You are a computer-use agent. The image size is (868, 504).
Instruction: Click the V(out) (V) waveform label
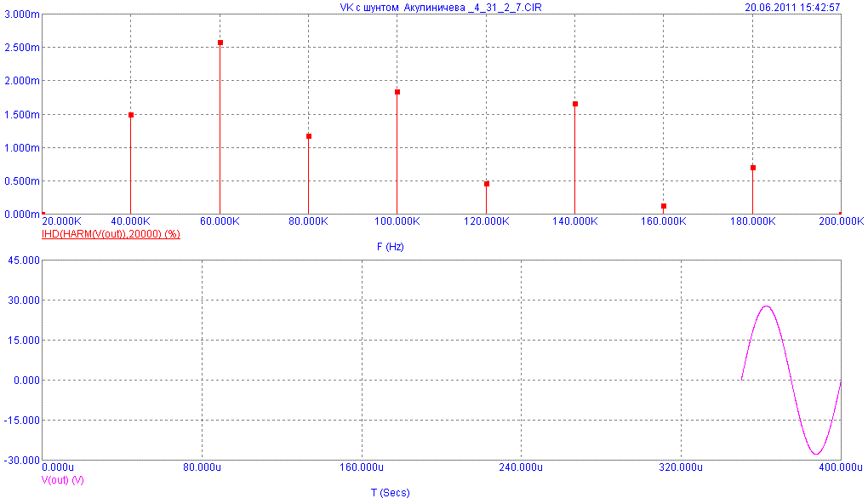tap(63, 479)
